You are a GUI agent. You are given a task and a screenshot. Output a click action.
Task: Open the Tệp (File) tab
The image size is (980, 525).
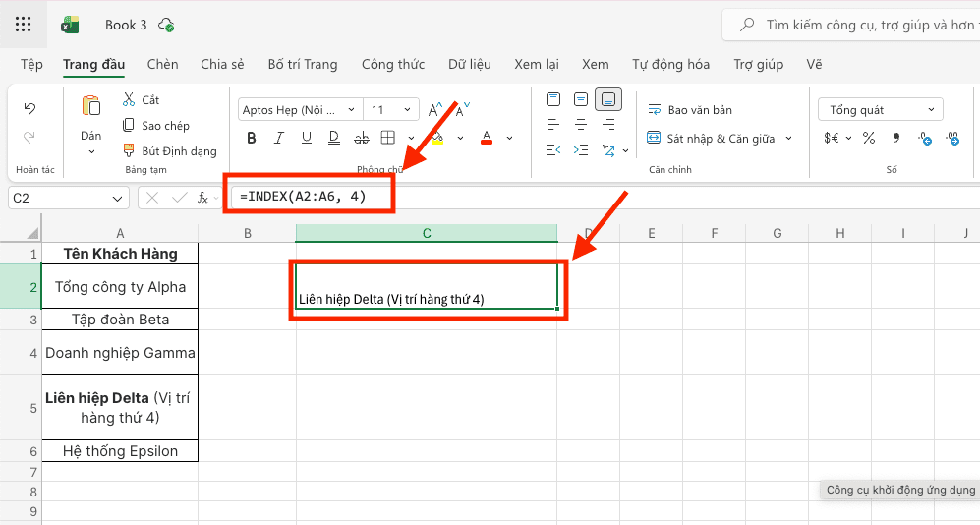pos(31,64)
